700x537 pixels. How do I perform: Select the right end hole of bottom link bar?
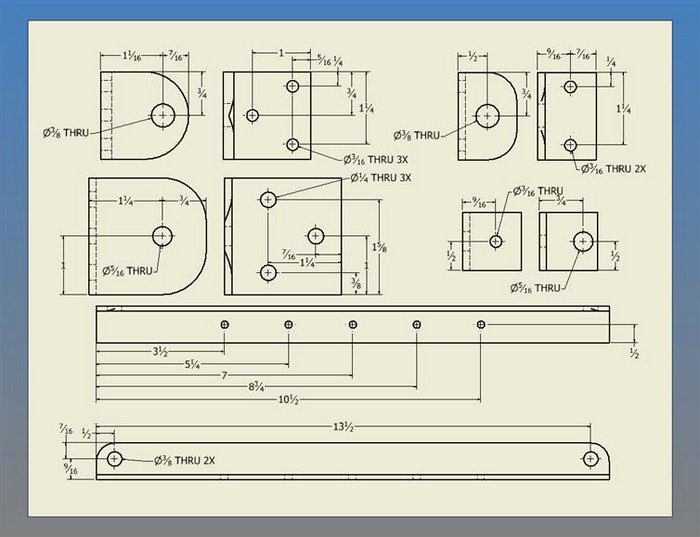591,459
